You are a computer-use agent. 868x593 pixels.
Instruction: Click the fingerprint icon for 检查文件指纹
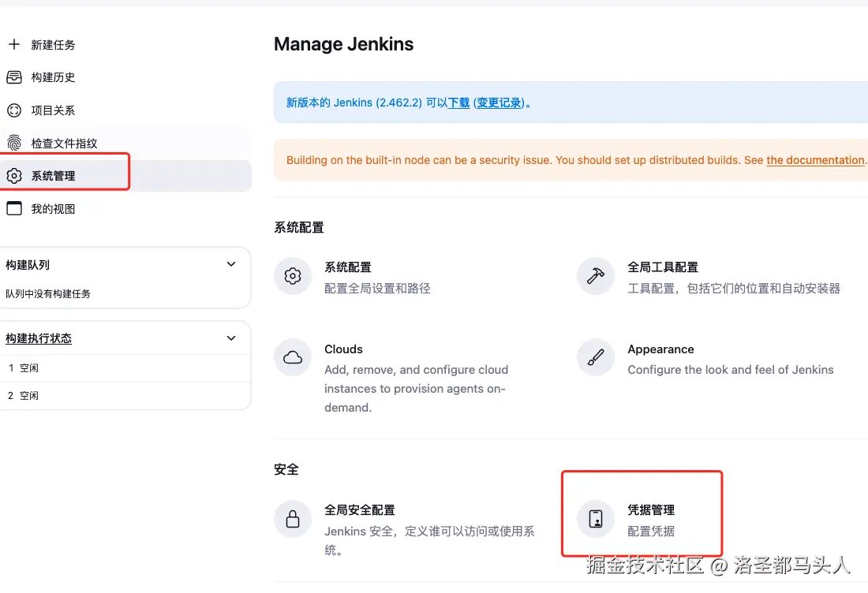(14, 143)
